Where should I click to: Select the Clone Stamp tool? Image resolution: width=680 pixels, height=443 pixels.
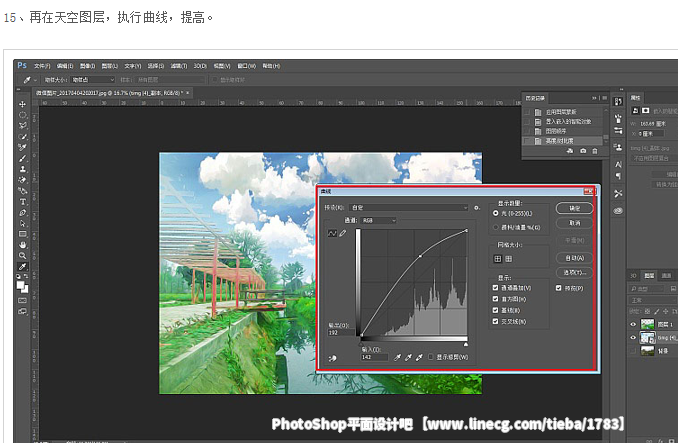pyautogui.click(x=23, y=169)
